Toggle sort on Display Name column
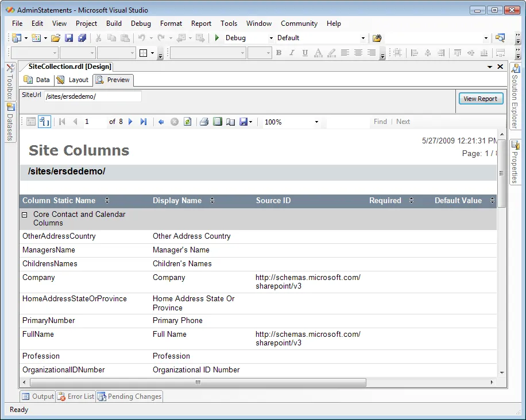The height and width of the screenshot is (420, 526). 212,201
